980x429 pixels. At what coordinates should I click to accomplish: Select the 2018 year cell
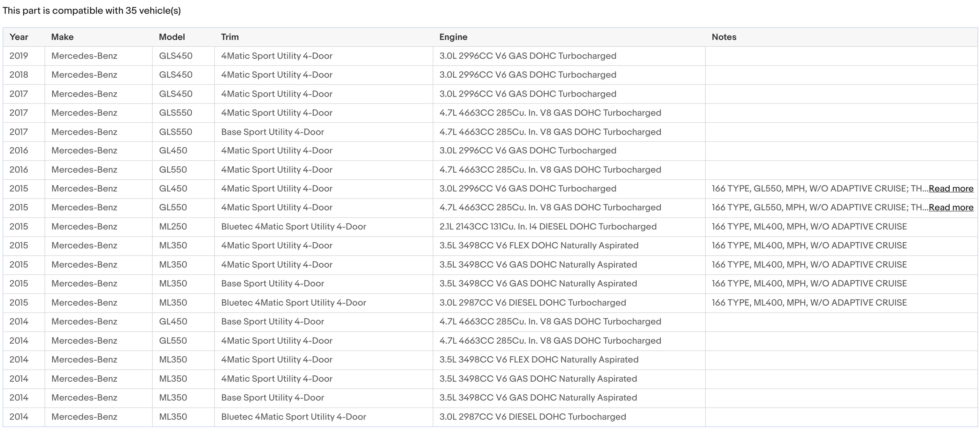pos(24,75)
